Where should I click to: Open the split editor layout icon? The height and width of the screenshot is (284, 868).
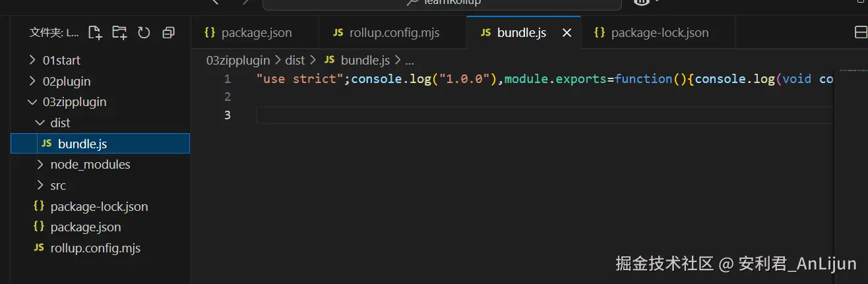(860, 32)
